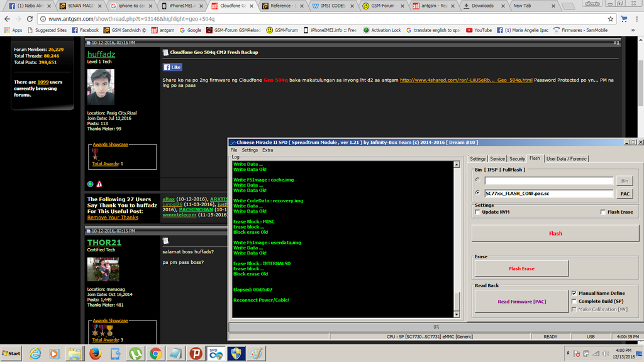Open the new tab button
Viewport: 644px width, 362px height.
click(568, 6)
